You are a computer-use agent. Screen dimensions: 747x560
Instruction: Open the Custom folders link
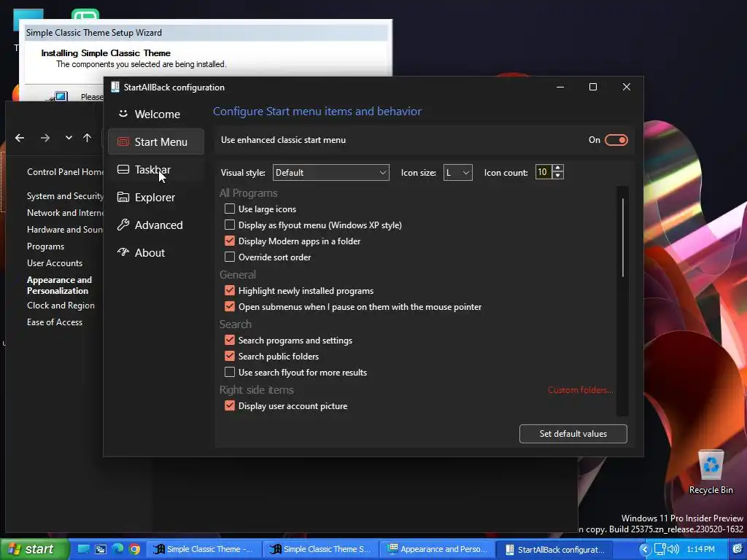click(x=580, y=390)
